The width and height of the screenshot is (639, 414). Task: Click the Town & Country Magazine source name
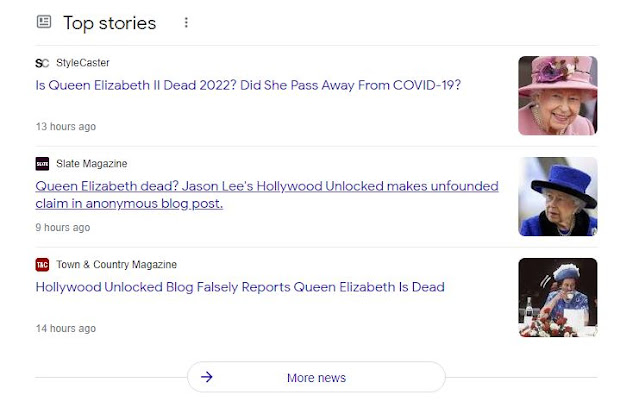tap(117, 264)
